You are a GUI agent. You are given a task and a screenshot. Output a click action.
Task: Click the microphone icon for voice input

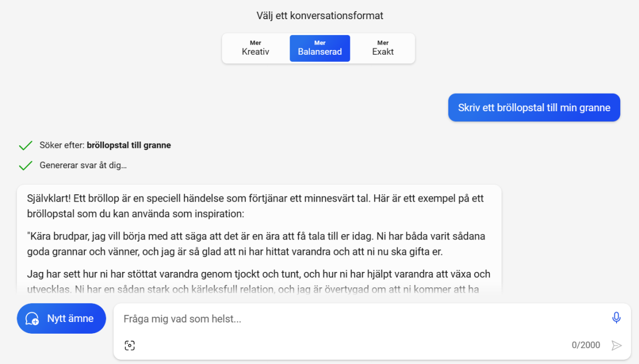(616, 317)
